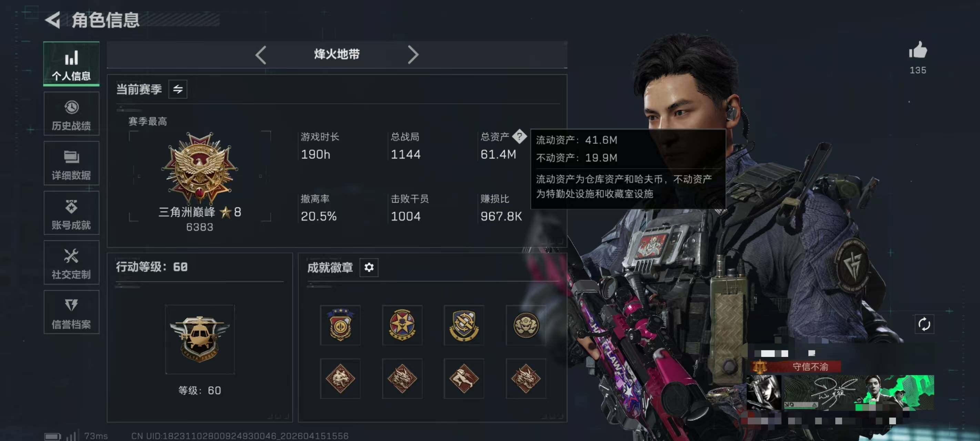The height and width of the screenshot is (441, 980).
Task: Click the back arrow beside 角色信息
Action: 52,20
